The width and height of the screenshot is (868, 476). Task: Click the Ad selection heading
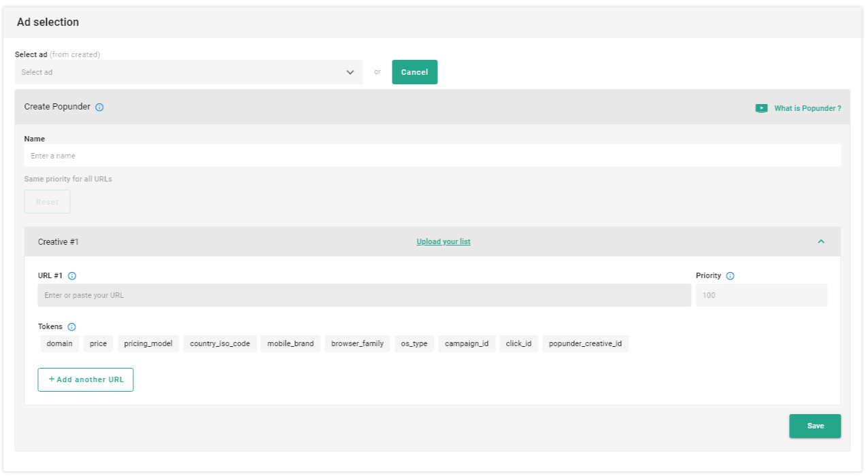48,22
